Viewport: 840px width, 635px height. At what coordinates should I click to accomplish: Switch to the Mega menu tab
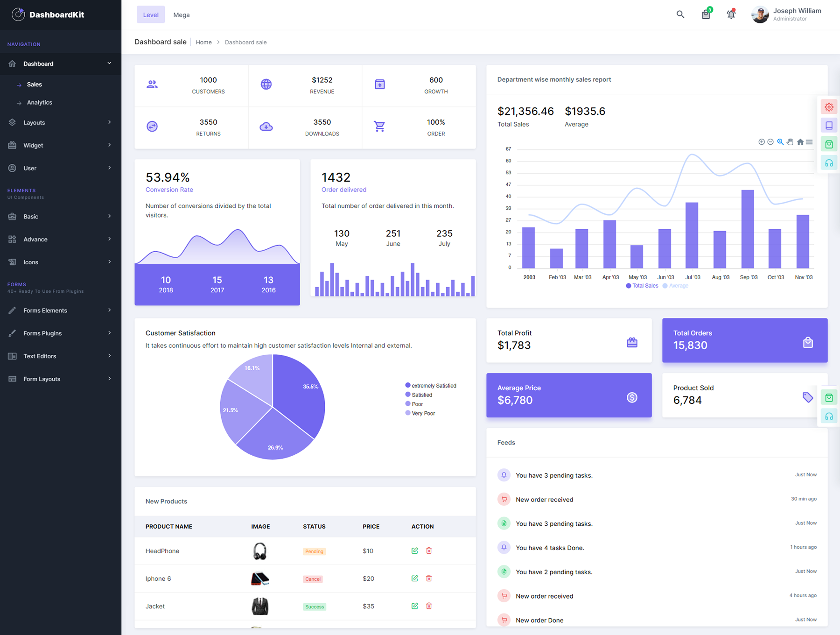(x=181, y=14)
